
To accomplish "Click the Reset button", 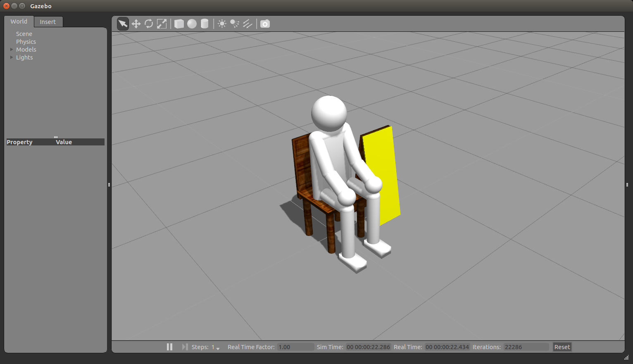I will coord(562,347).
